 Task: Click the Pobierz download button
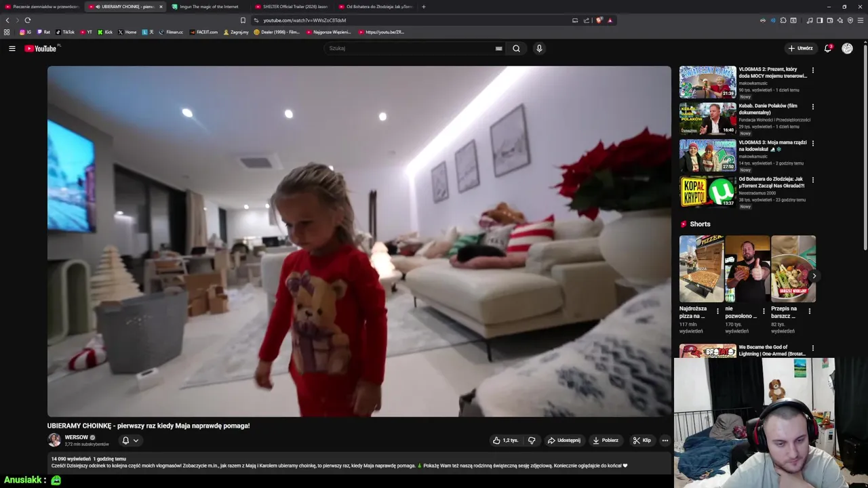(x=606, y=441)
